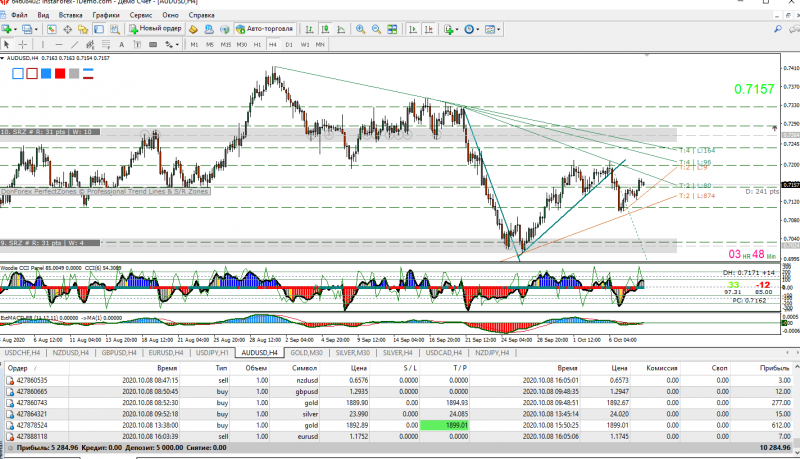
Task: Toggle the Авто-торговля auto-trading button
Action: coord(264,30)
